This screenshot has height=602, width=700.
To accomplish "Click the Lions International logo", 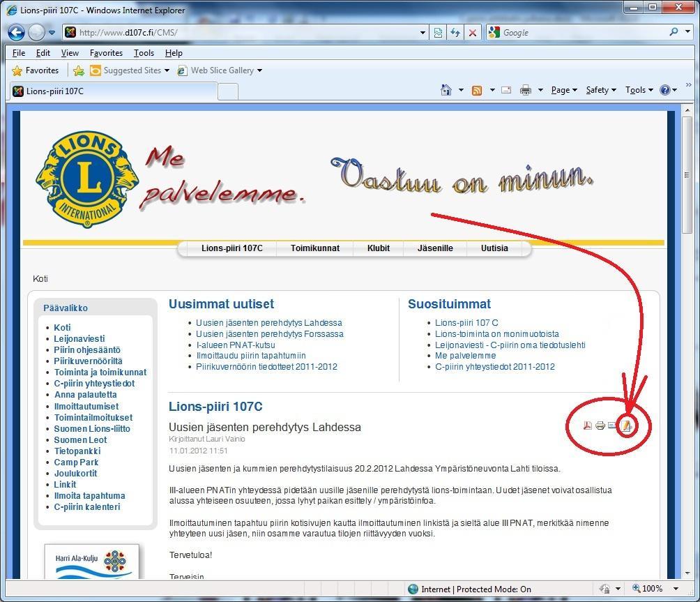I will coord(87,179).
